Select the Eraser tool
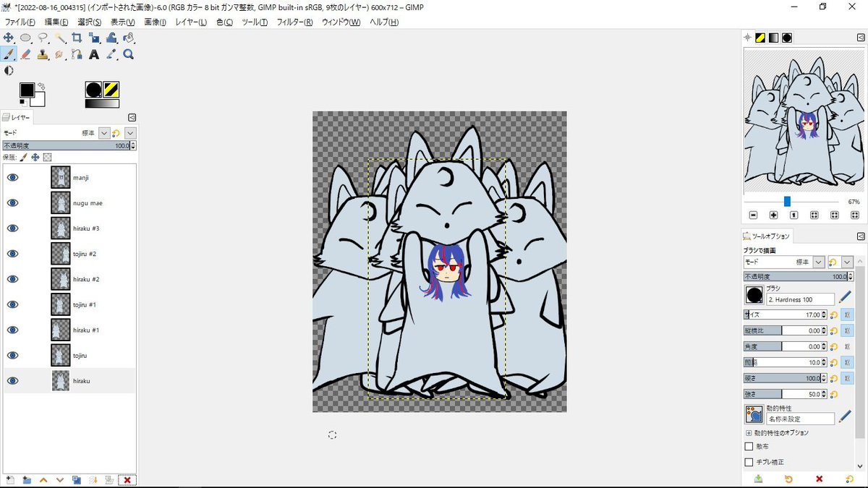 (25, 54)
